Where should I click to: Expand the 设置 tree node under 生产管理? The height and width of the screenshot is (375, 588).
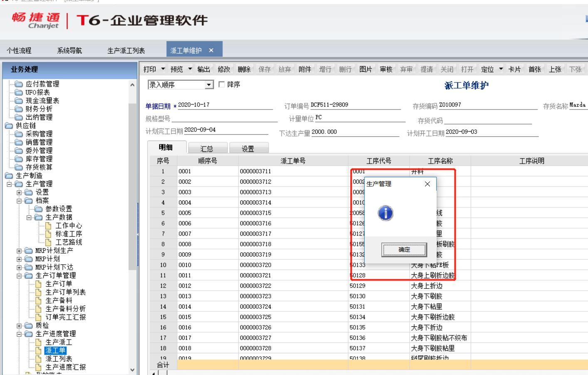[x=19, y=192]
